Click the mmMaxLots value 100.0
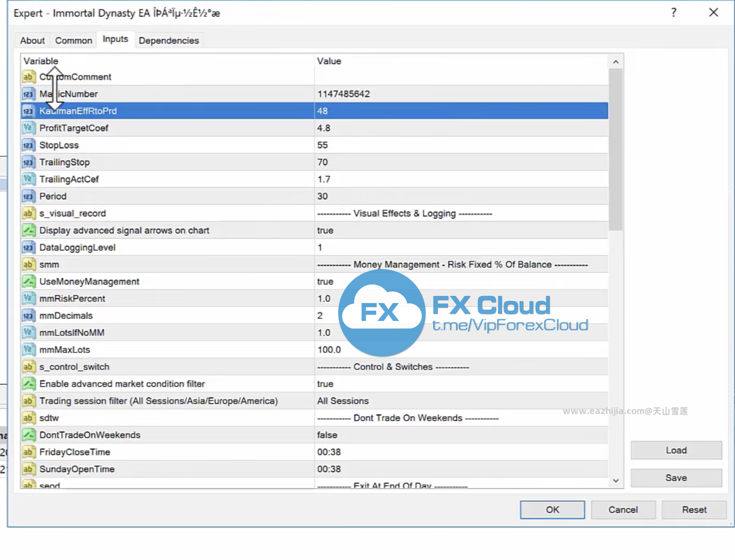735x560 pixels. tap(329, 350)
